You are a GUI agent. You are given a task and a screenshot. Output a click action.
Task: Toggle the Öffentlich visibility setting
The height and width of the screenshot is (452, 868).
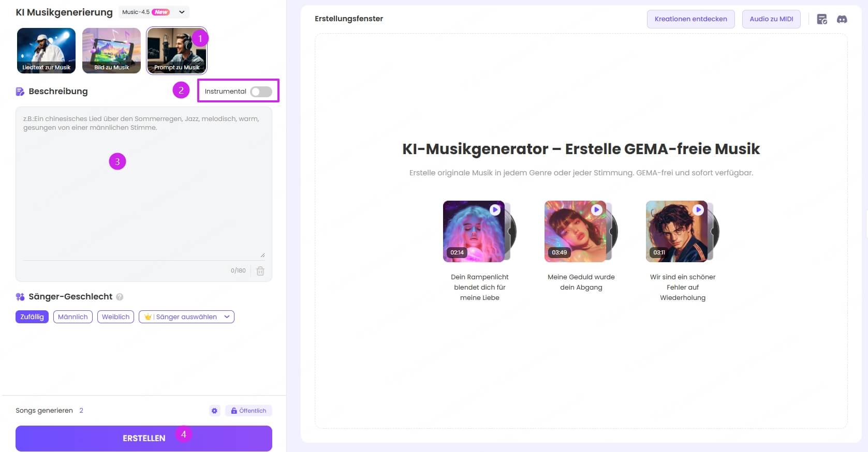[248, 411]
